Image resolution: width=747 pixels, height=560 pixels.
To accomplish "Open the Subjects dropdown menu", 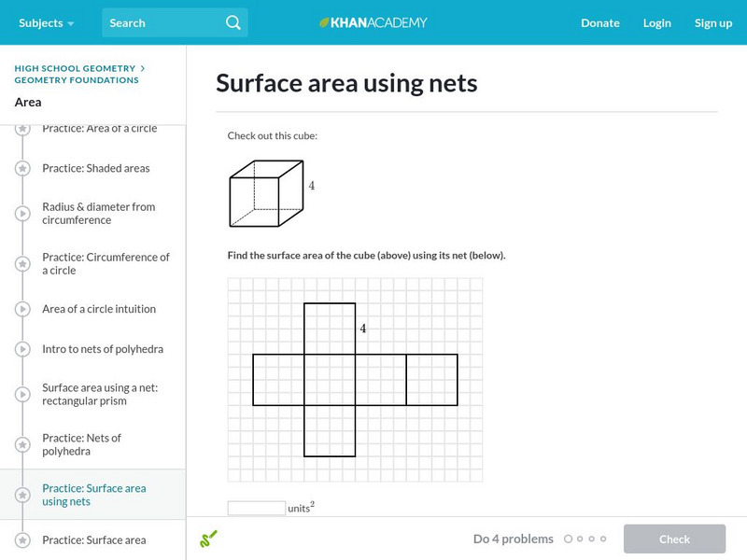I will pos(47,22).
